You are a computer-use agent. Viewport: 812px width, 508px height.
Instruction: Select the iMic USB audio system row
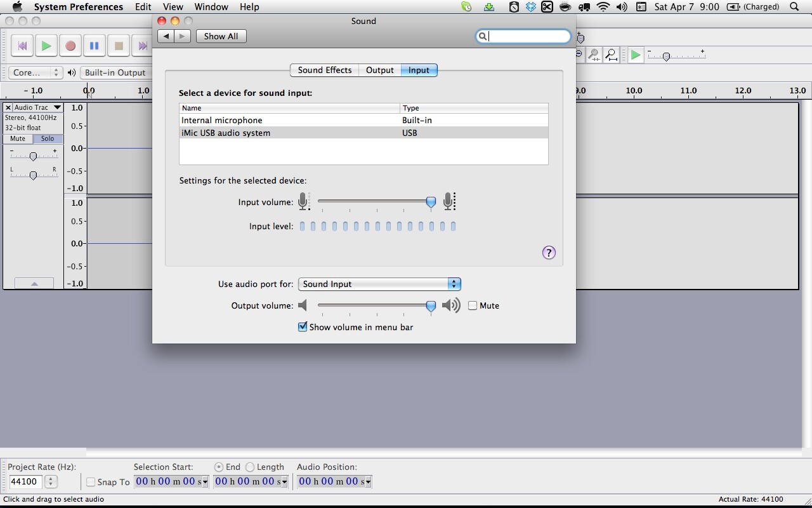pyautogui.click(x=363, y=133)
